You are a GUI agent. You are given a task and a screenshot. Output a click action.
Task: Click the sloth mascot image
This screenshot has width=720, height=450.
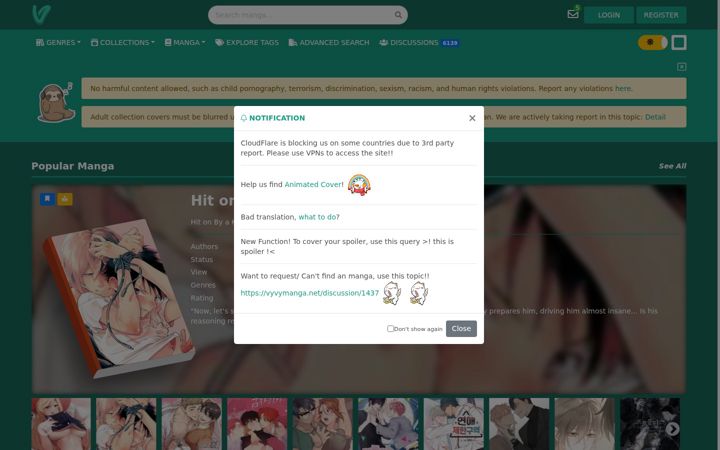[55, 102]
